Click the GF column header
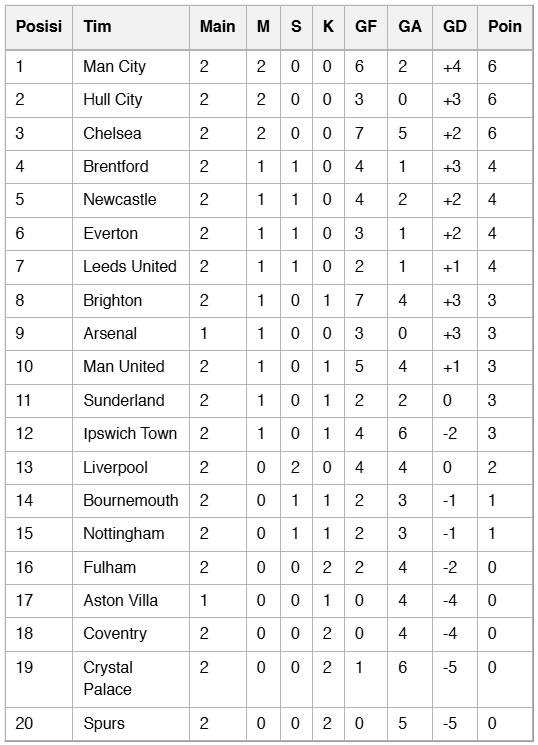 [365, 27]
